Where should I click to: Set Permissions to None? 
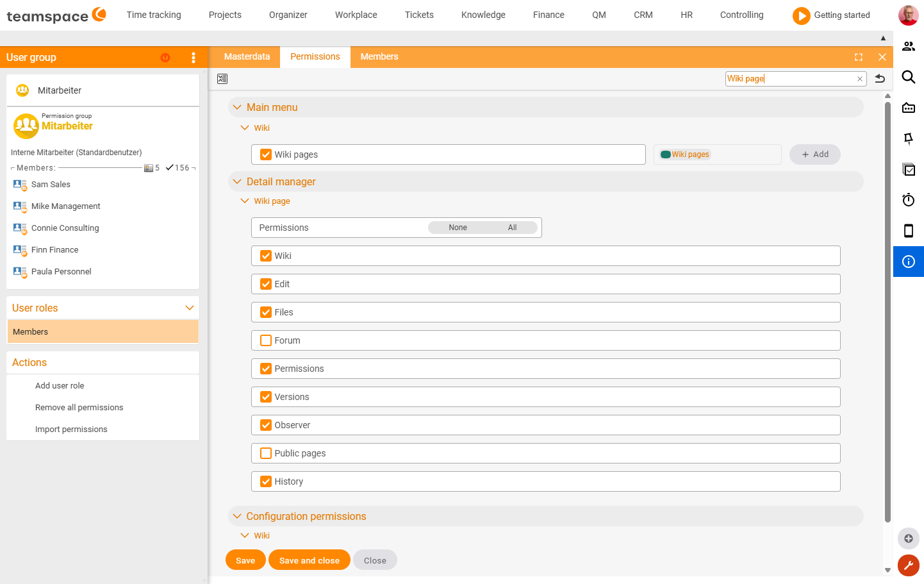coord(458,228)
